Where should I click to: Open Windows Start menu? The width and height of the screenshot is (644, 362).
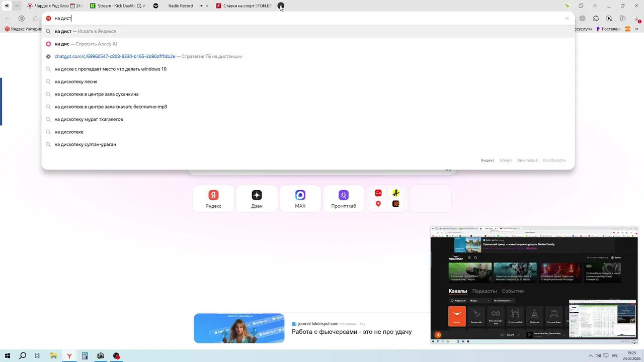(7, 356)
